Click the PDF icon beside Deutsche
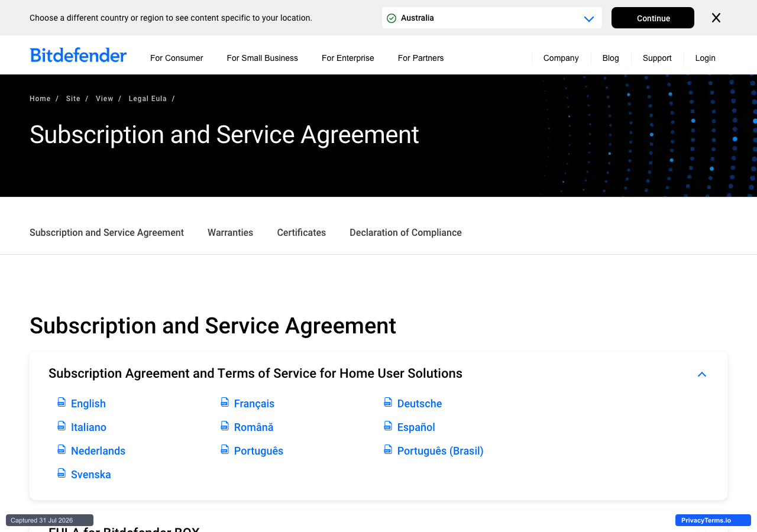This screenshot has width=757, height=532. pos(388,403)
